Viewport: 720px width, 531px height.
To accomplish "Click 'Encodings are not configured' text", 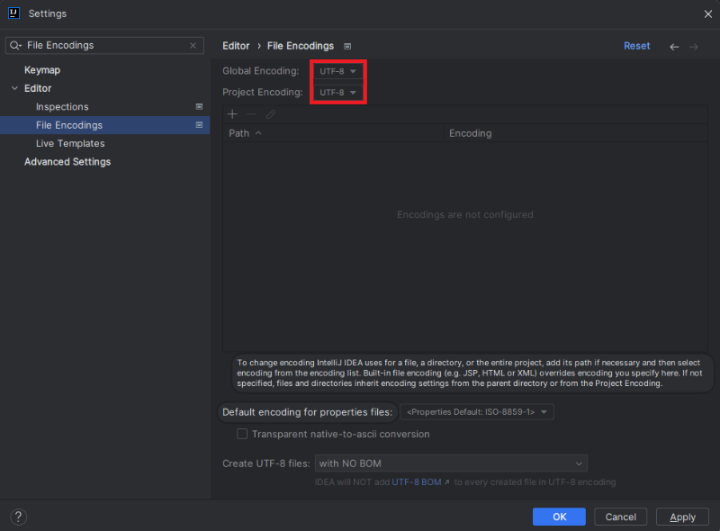I will [465, 215].
